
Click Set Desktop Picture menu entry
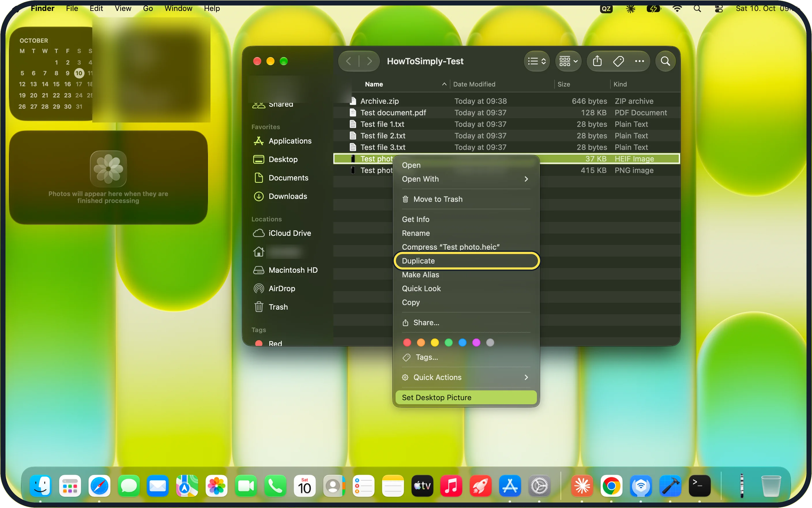click(x=466, y=398)
